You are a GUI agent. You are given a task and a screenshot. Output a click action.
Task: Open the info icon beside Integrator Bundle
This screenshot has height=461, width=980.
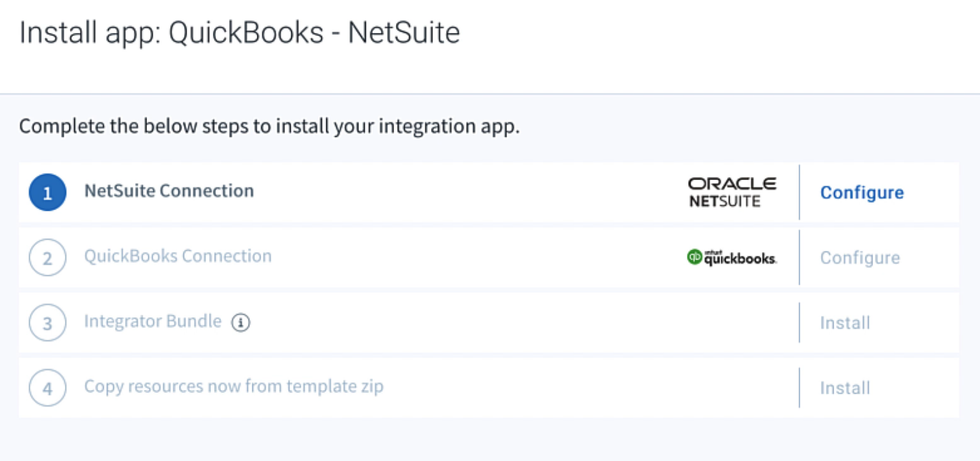[x=241, y=323]
